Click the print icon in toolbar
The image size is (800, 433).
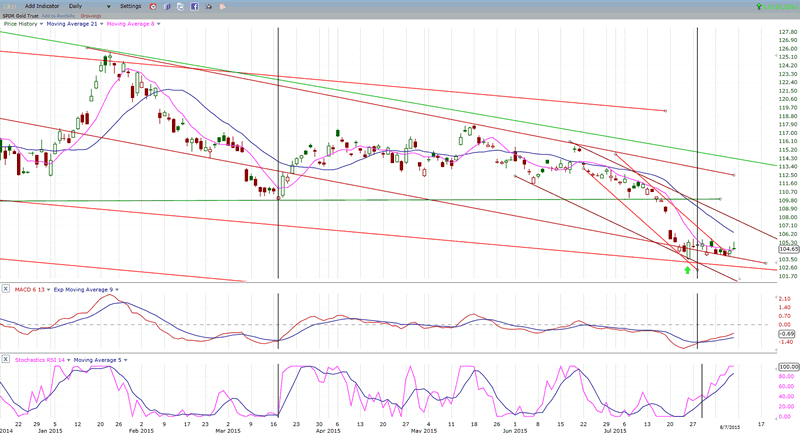[x=209, y=6]
